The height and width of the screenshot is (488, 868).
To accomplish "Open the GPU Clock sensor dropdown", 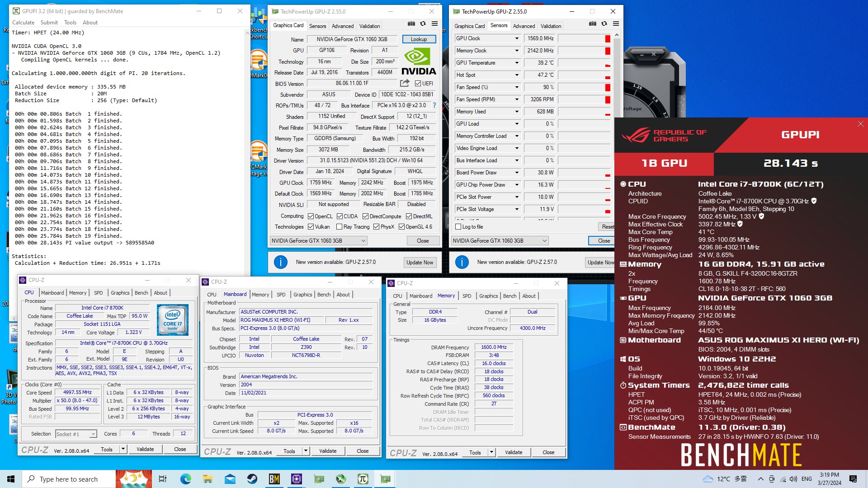I will (x=517, y=38).
